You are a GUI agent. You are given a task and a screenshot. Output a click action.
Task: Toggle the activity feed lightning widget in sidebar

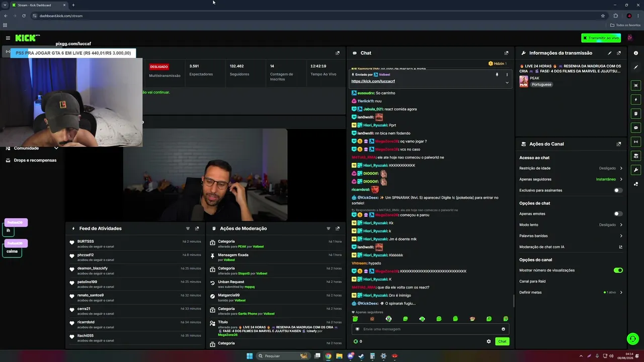pos(636,100)
